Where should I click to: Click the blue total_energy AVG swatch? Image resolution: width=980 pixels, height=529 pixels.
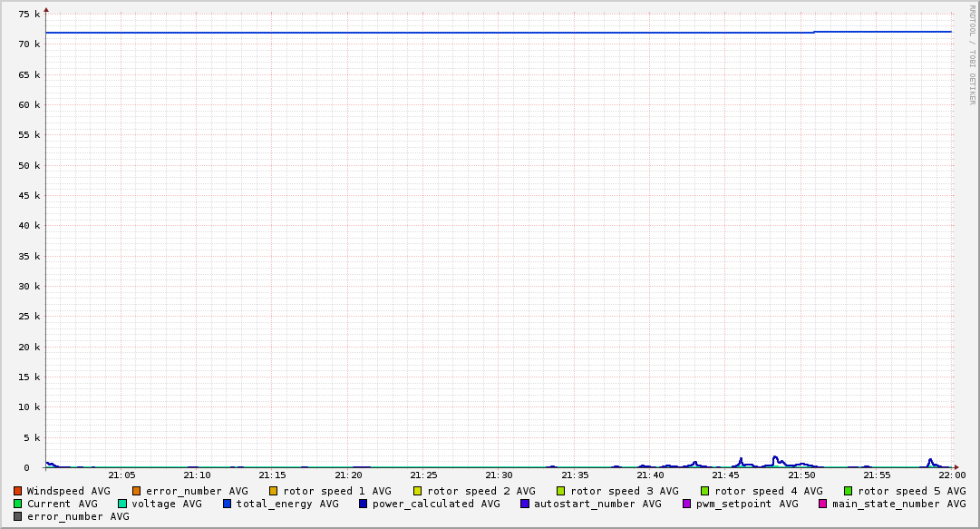(228, 504)
